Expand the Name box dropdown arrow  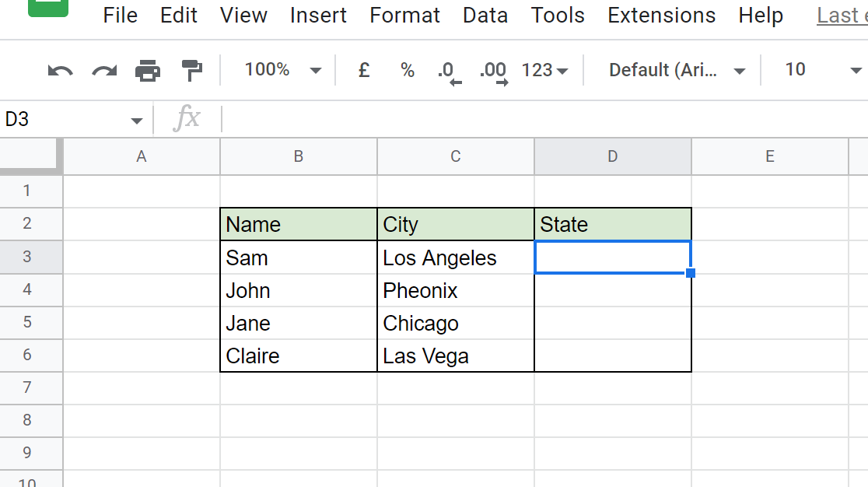tap(136, 120)
